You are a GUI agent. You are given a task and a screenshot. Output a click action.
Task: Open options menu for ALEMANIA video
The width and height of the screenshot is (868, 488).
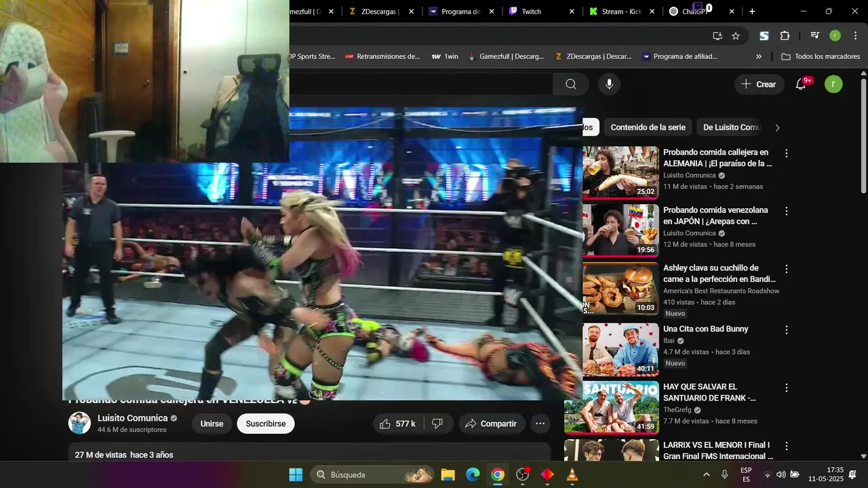point(787,154)
